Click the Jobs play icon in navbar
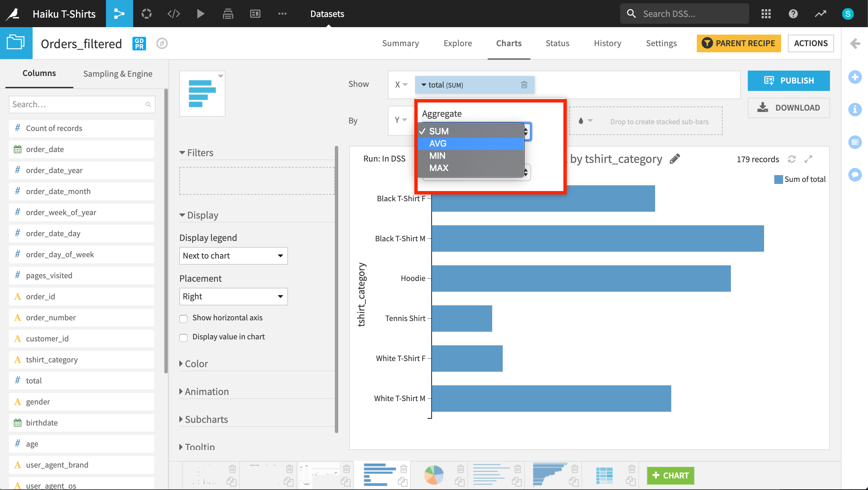Screen dimensions: 868x490 201,14
